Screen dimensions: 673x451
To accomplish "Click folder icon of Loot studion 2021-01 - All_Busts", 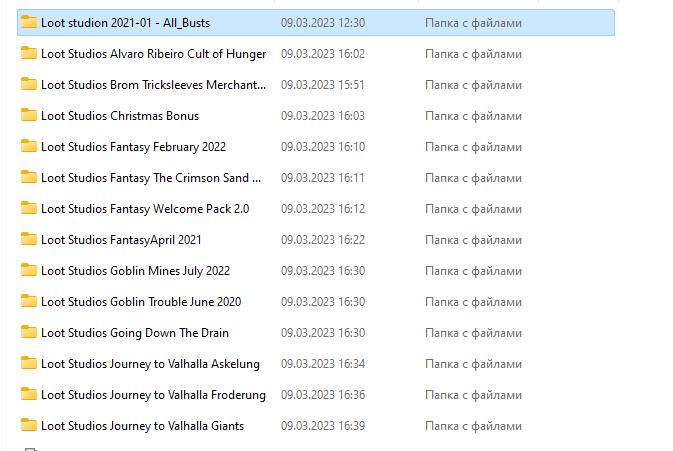I will [29, 22].
